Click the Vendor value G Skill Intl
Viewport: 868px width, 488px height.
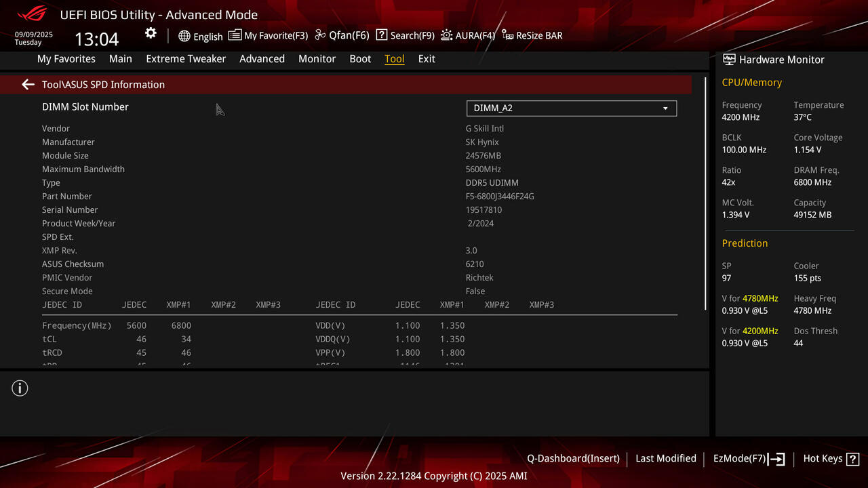[485, 129]
